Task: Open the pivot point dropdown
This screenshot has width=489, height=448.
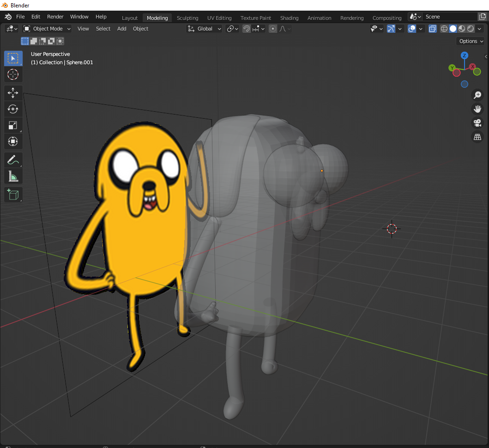Action: (x=233, y=29)
